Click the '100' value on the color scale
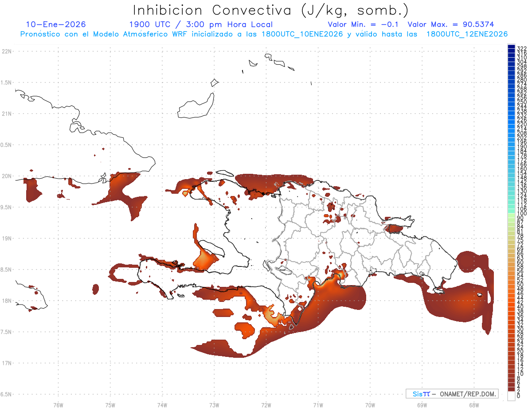Image resolution: width=532 pixels, height=411 pixels. (x=521, y=213)
